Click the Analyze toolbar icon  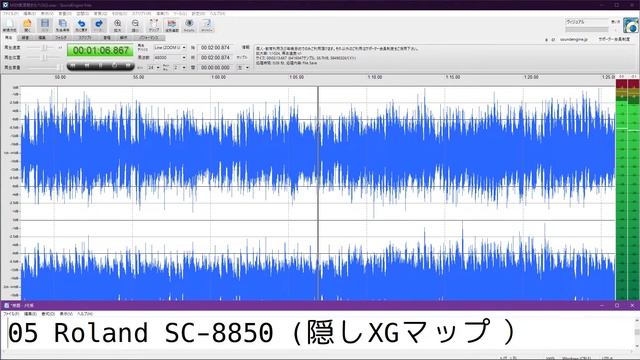pos(171,25)
